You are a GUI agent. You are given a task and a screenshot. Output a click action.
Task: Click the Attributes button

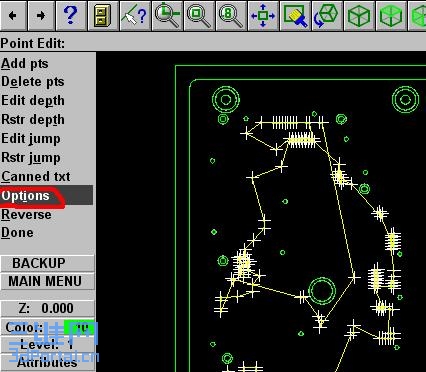(x=47, y=363)
